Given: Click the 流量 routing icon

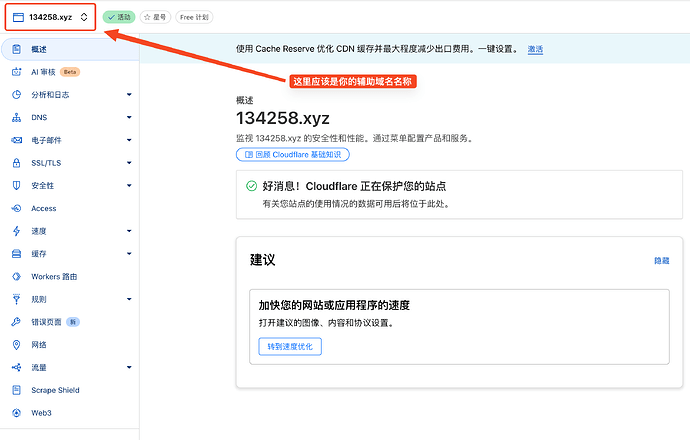Looking at the screenshot, I should (16, 367).
